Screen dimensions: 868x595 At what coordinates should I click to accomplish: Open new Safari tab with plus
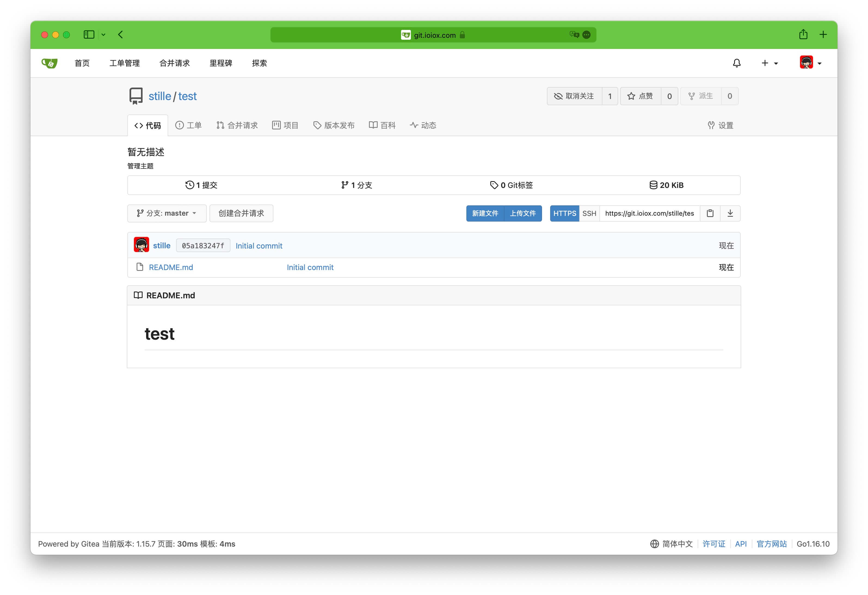click(823, 35)
